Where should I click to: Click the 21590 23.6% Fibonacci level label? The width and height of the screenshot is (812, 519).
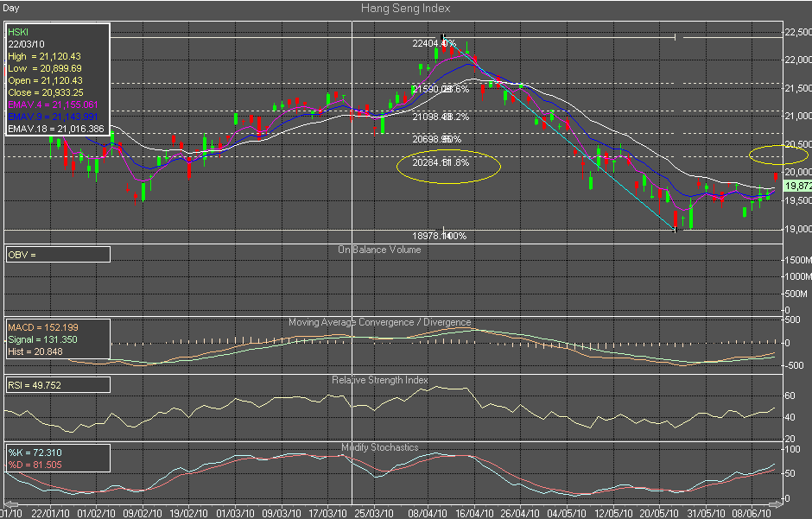pos(441,89)
